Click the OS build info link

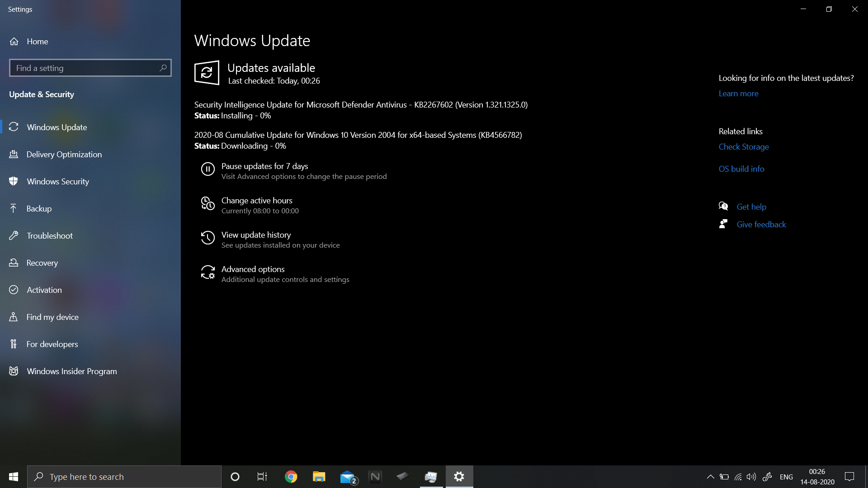[741, 169]
